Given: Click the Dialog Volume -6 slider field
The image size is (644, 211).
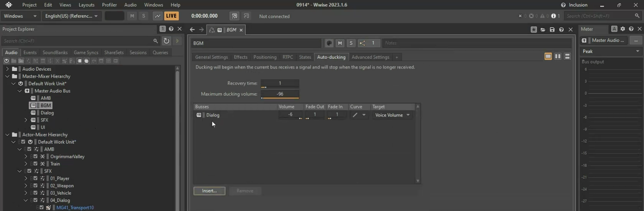Looking at the screenshot, I should point(291,115).
